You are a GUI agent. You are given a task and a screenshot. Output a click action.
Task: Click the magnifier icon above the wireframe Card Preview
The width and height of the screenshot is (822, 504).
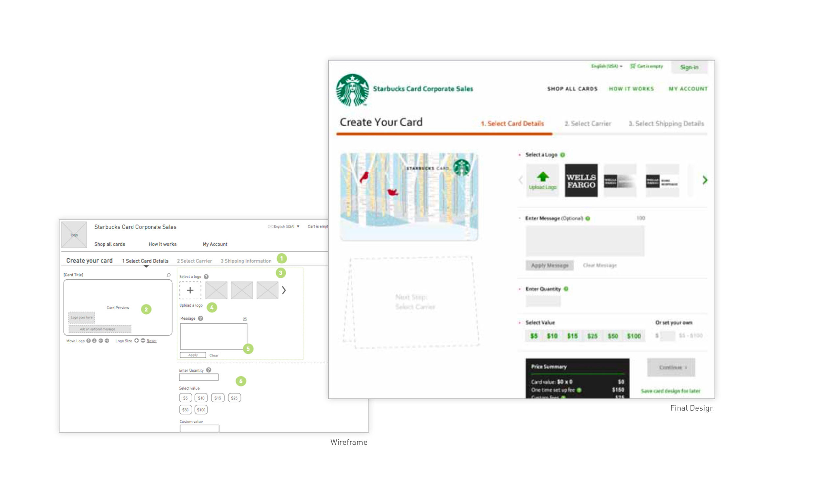click(169, 275)
